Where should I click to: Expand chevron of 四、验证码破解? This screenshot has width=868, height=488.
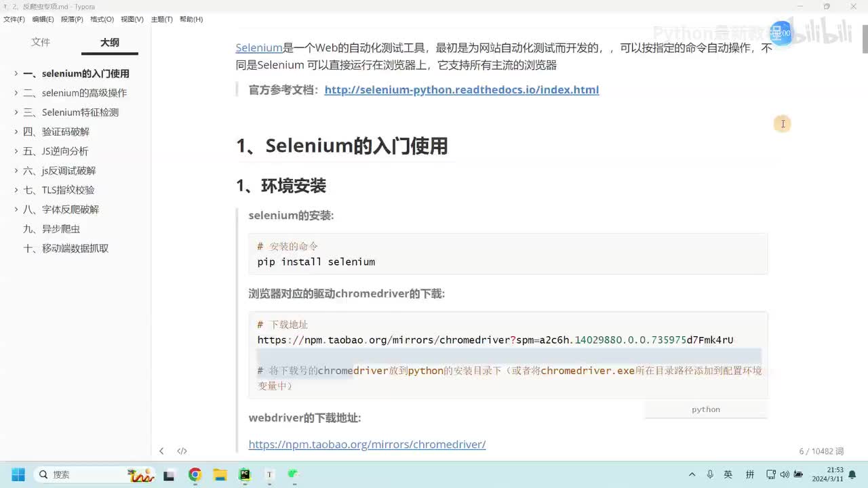click(x=16, y=131)
